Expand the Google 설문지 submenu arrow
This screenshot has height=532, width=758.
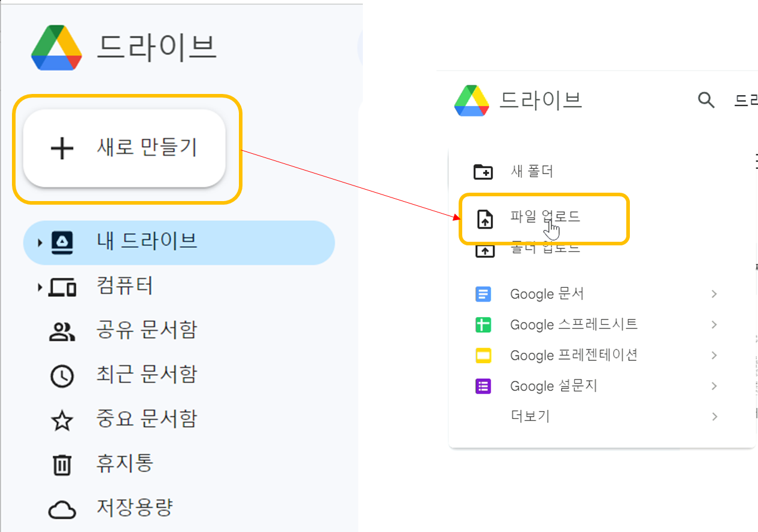coord(714,387)
